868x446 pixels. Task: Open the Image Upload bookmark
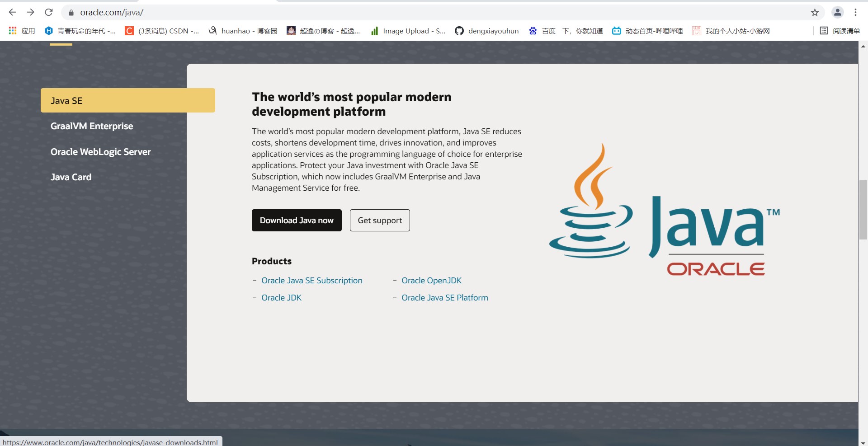click(408, 31)
